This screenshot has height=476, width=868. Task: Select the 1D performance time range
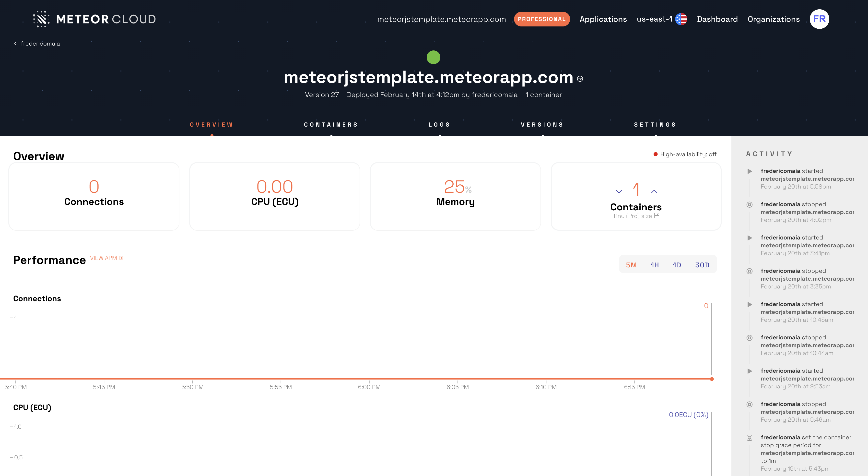[677, 265]
